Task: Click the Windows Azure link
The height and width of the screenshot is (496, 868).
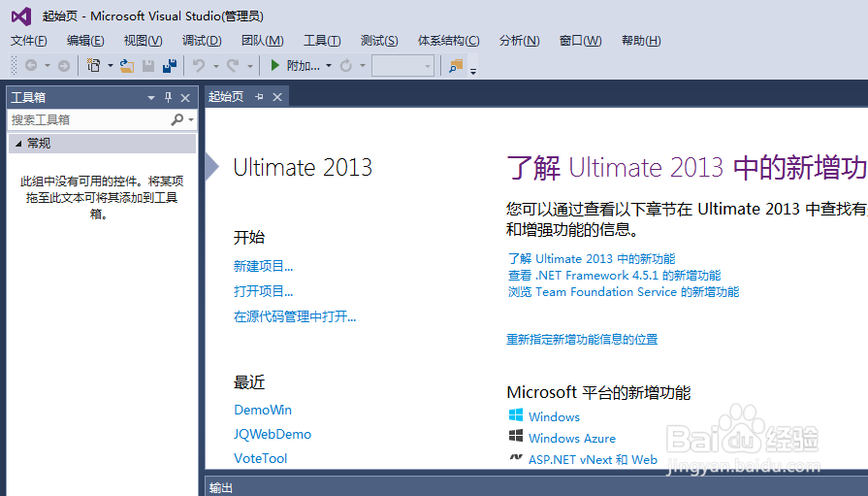Action: (572, 438)
